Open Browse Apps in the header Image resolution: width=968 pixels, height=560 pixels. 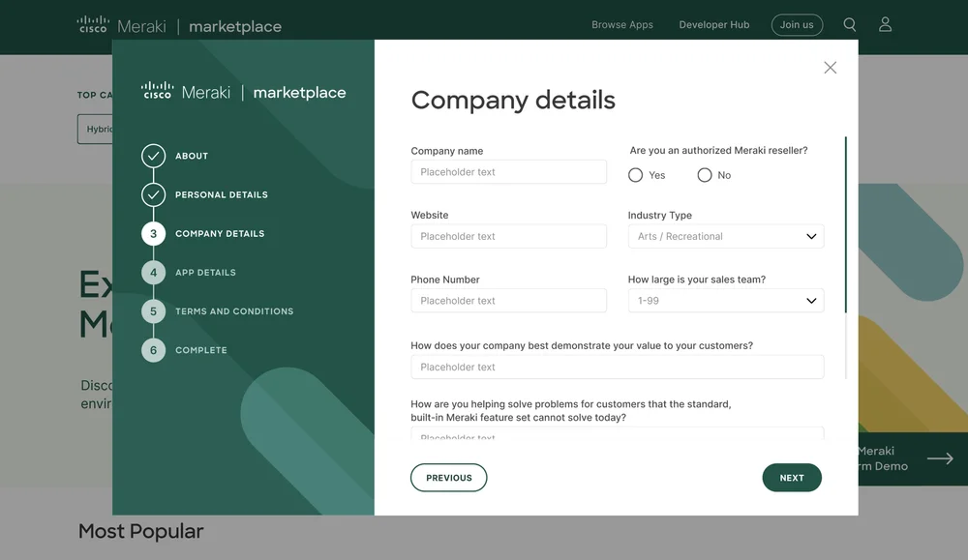[x=621, y=25]
